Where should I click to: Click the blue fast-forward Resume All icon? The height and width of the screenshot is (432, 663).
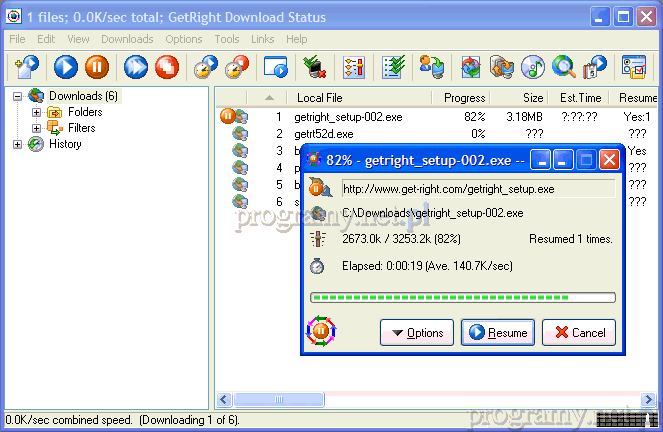click(136, 67)
